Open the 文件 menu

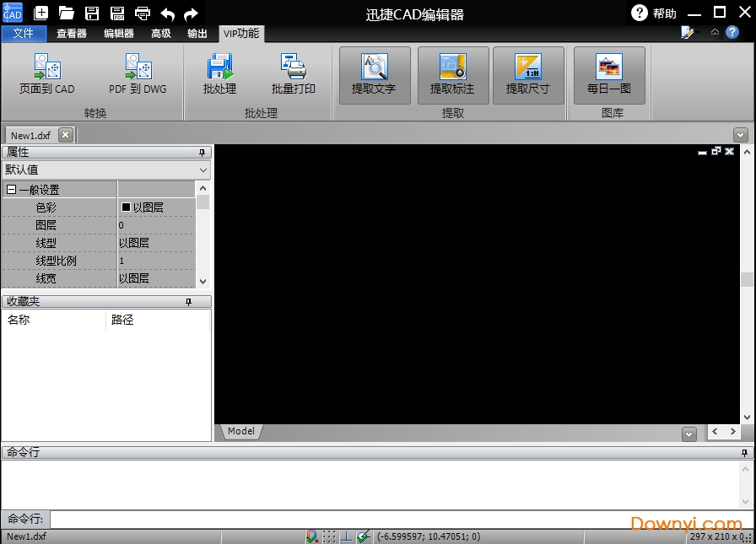pos(24,34)
